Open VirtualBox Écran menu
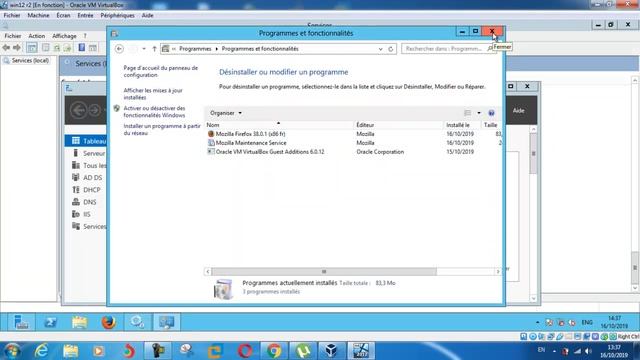Screen dimensions: 640x360 (x=63, y=15)
